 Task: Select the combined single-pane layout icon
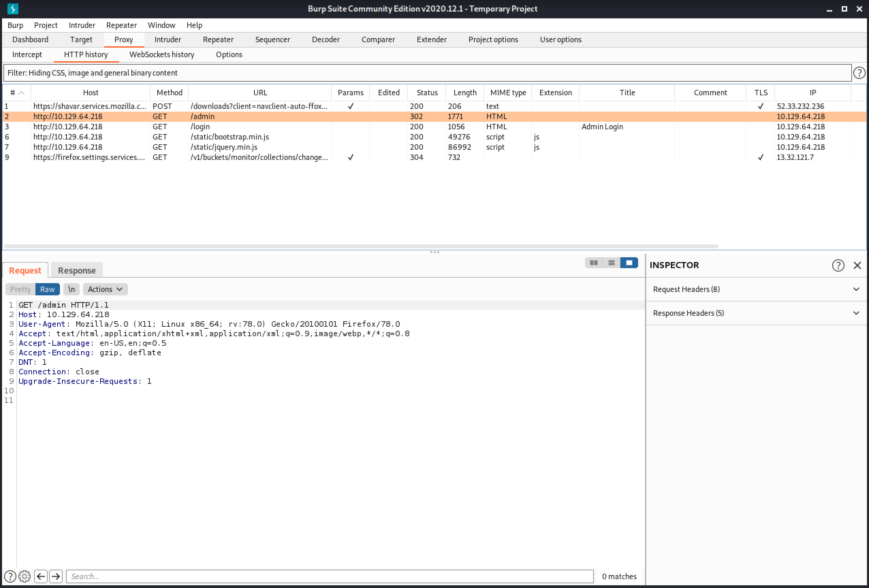click(x=629, y=263)
